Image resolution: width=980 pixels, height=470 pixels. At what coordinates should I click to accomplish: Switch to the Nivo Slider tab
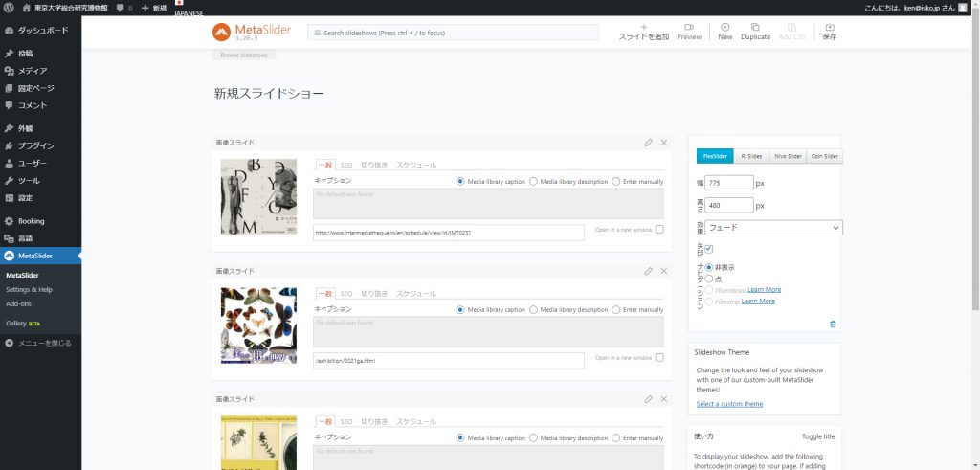pos(788,156)
